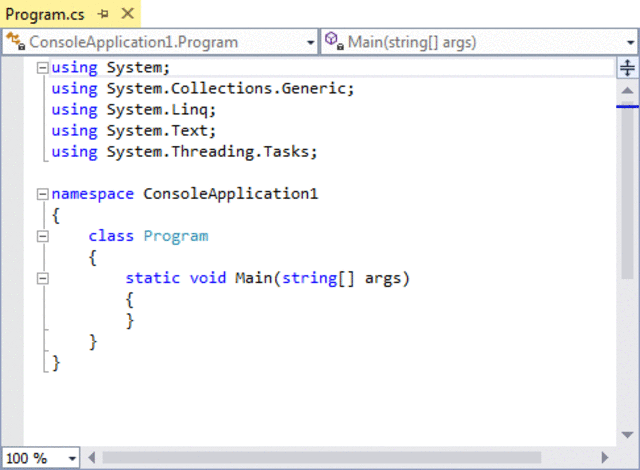Open the 100 % zoom level dropdown
The image size is (640, 470).
(72, 458)
